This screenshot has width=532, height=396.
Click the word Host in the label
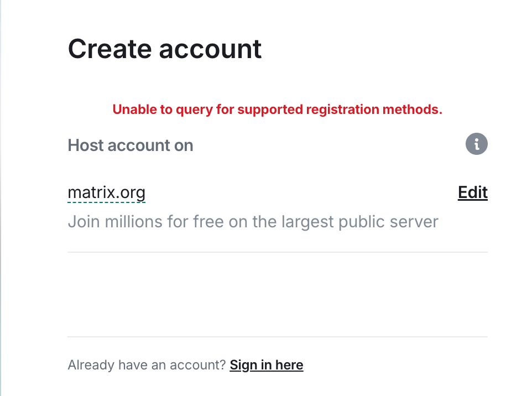pyautogui.click(x=85, y=145)
